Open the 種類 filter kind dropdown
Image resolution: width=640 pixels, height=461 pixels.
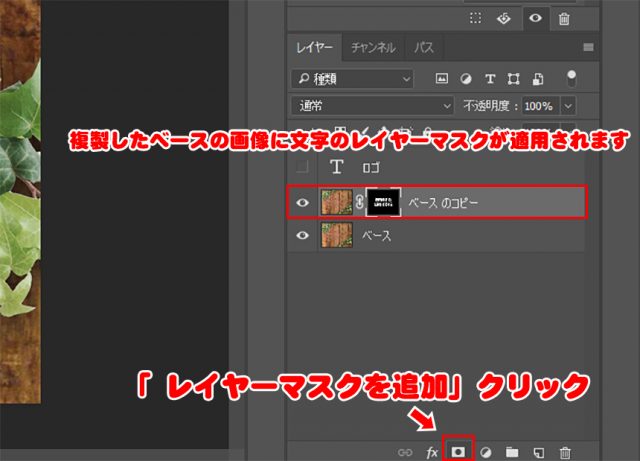[353, 79]
